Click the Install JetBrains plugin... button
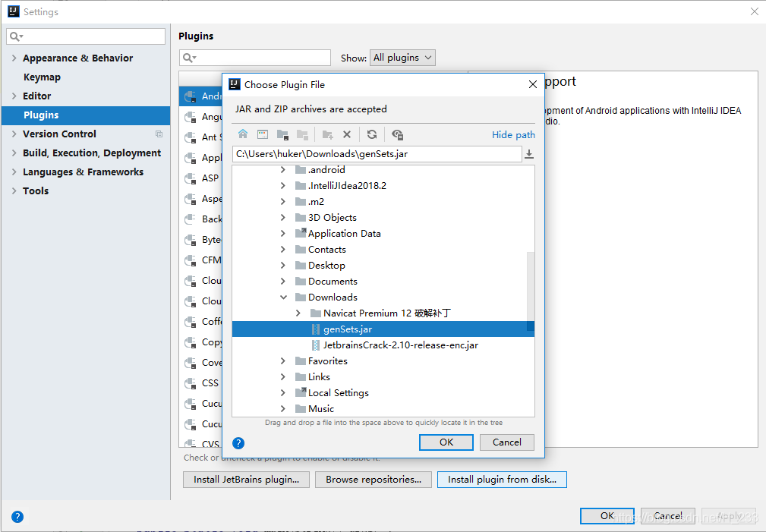 point(246,480)
